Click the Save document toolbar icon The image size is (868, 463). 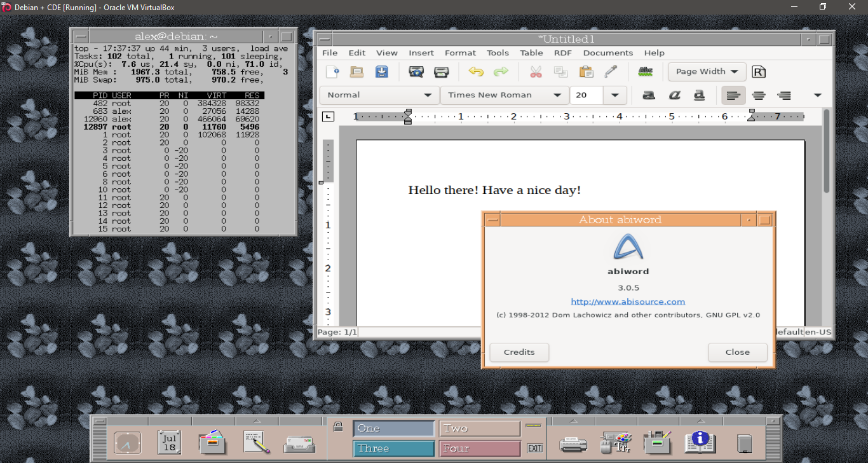(381, 72)
